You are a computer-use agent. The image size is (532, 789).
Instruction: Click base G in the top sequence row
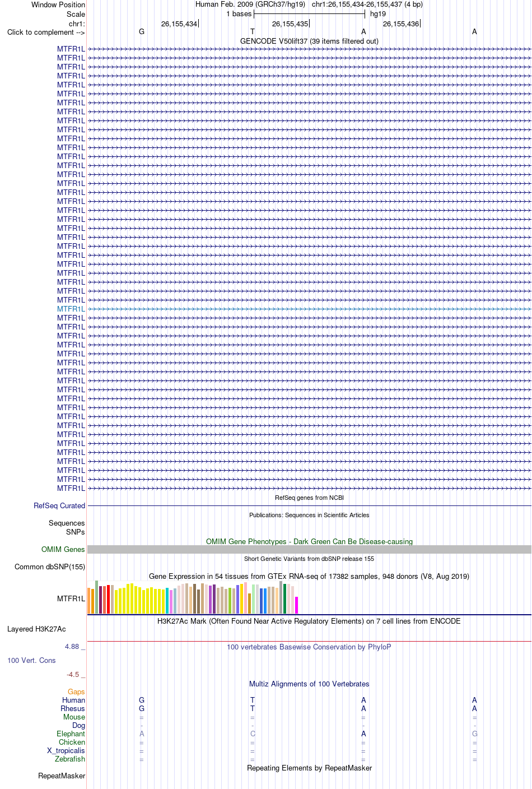[x=142, y=32]
